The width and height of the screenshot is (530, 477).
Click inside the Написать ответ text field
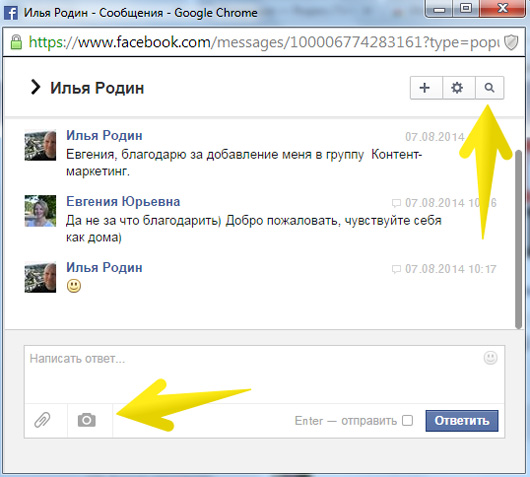point(264,375)
